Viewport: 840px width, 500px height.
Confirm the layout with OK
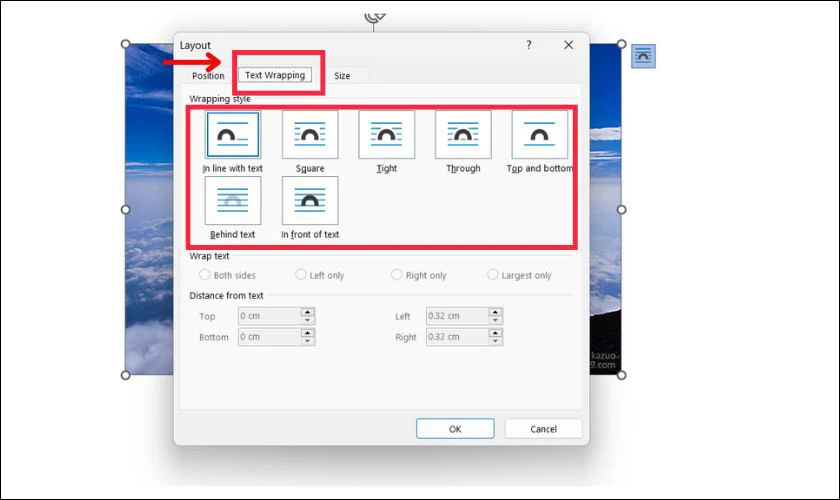(455, 429)
